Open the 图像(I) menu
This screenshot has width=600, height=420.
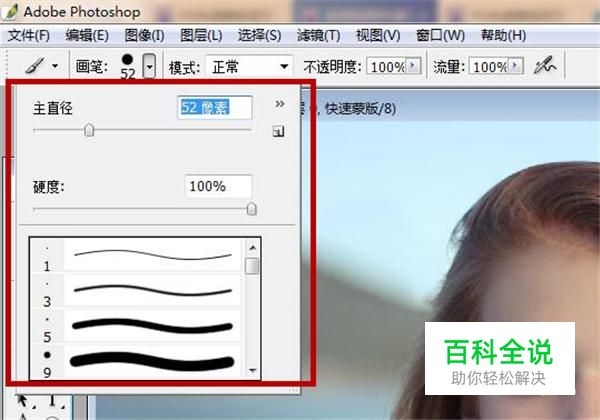point(145,36)
